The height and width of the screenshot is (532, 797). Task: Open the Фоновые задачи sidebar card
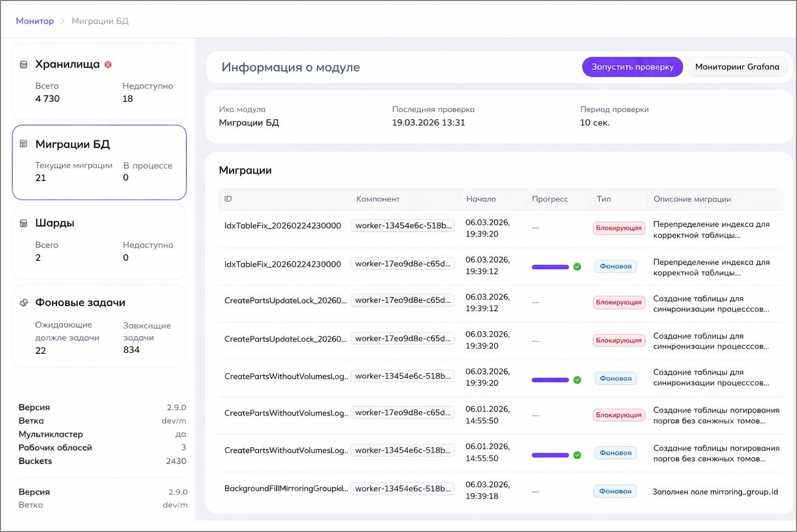tap(99, 326)
